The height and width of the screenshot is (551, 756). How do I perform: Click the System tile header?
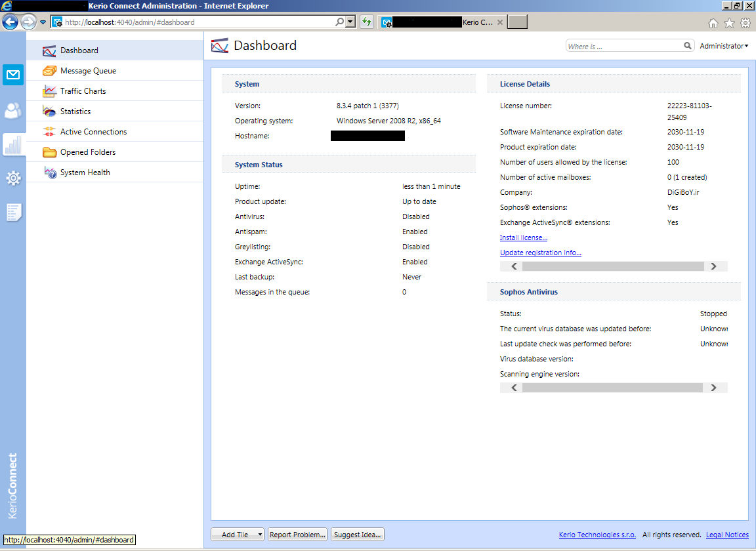point(348,84)
